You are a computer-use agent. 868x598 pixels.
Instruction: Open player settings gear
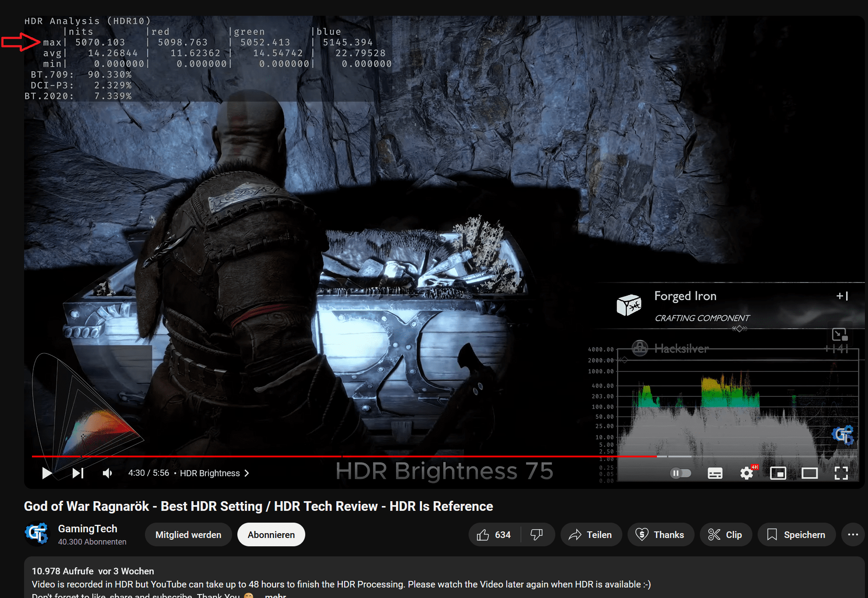pos(747,473)
